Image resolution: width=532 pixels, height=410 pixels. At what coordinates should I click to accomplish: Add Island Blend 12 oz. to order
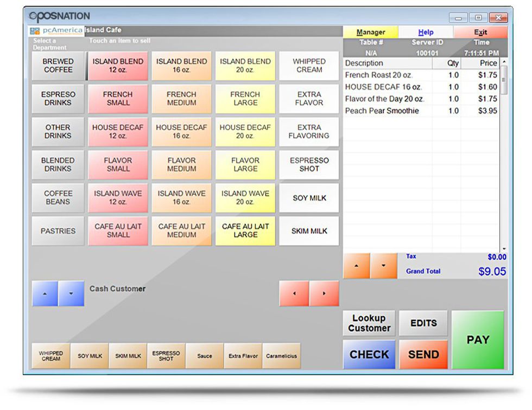click(118, 66)
